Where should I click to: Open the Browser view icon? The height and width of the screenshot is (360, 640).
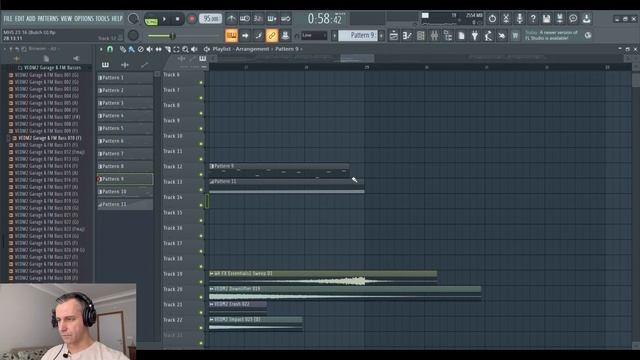pos(448,36)
